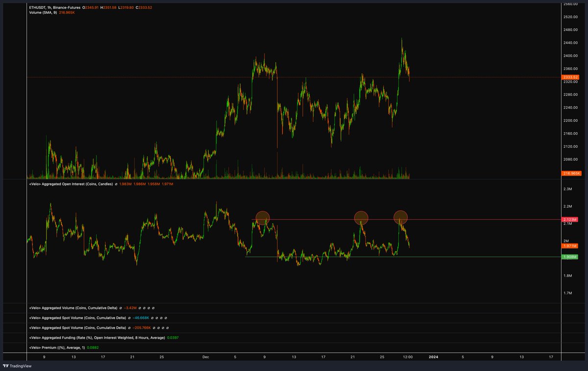Image resolution: width=588 pixels, height=371 pixels.
Task: Click the ETHUSDT, 1h, Binance-Futures chart title
Action: [x=54, y=7]
